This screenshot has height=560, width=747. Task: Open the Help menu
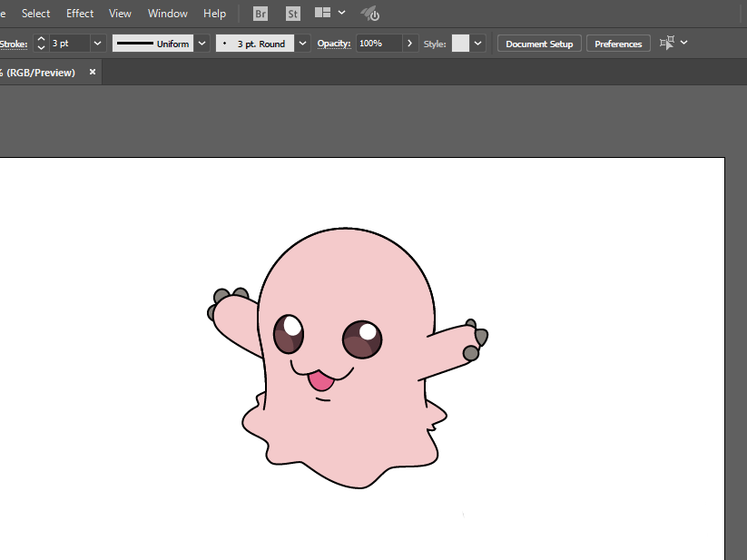pyautogui.click(x=214, y=14)
